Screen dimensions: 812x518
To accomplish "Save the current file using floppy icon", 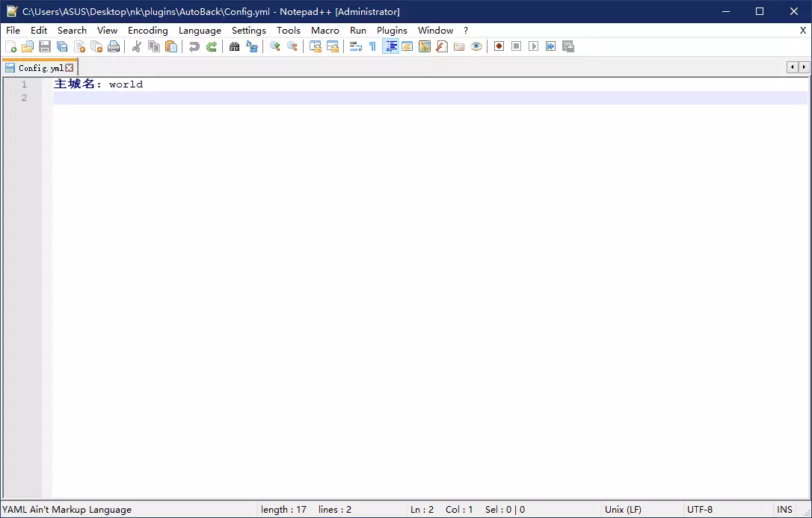I will (x=45, y=46).
